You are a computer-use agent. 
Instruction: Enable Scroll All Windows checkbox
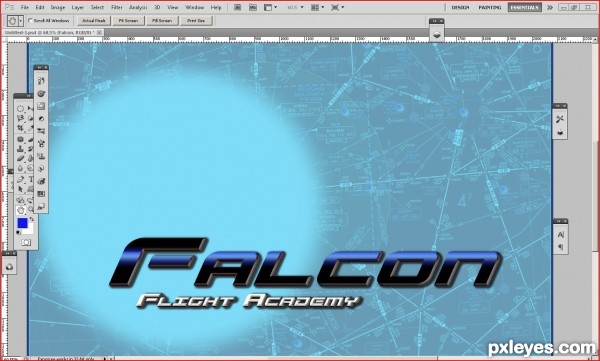tap(31, 21)
